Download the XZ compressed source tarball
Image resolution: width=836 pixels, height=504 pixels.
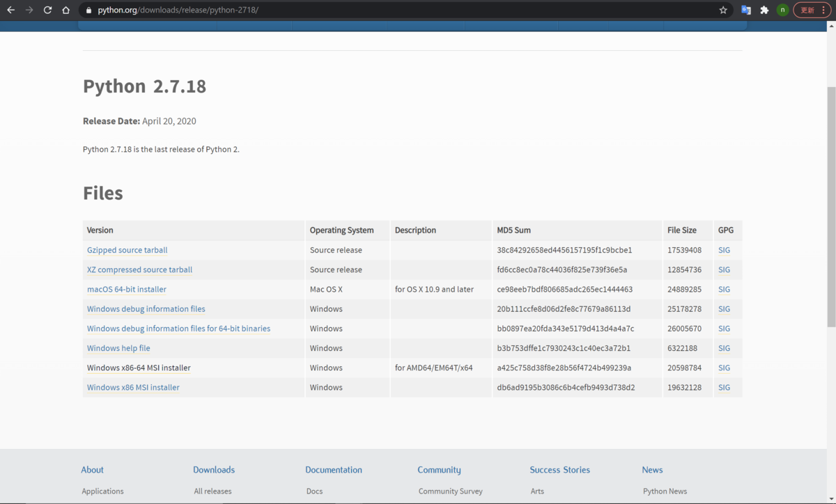(x=139, y=269)
